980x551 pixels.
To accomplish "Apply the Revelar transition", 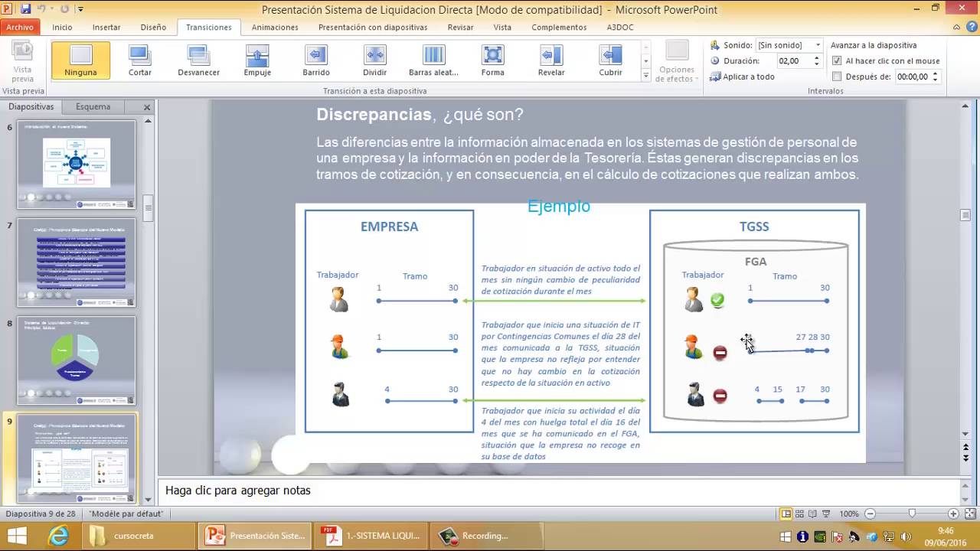I will tap(551, 60).
